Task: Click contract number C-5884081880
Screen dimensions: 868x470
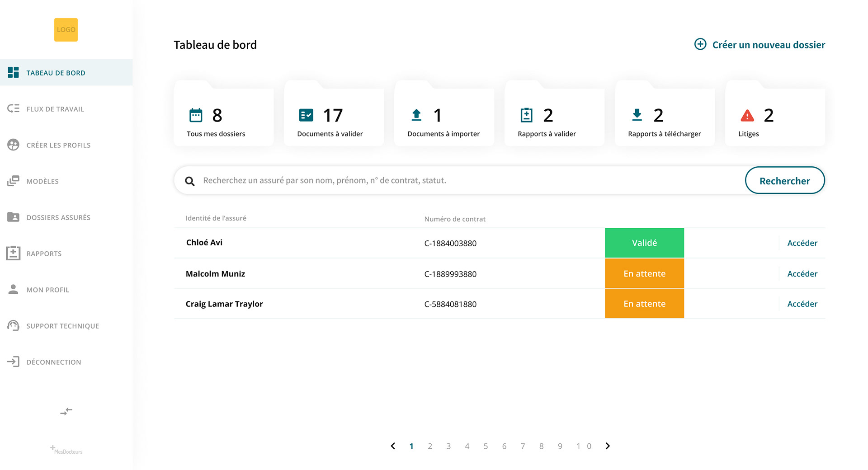Action: click(x=450, y=305)
